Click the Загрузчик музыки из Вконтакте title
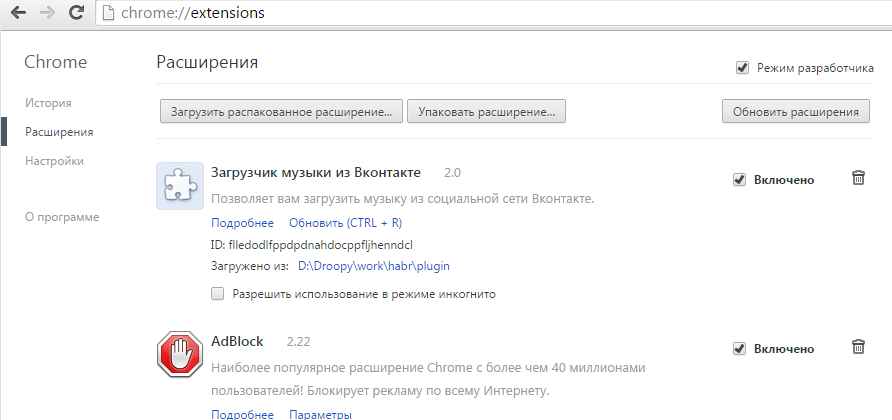892x420 pixels. [x=316, y=172]
